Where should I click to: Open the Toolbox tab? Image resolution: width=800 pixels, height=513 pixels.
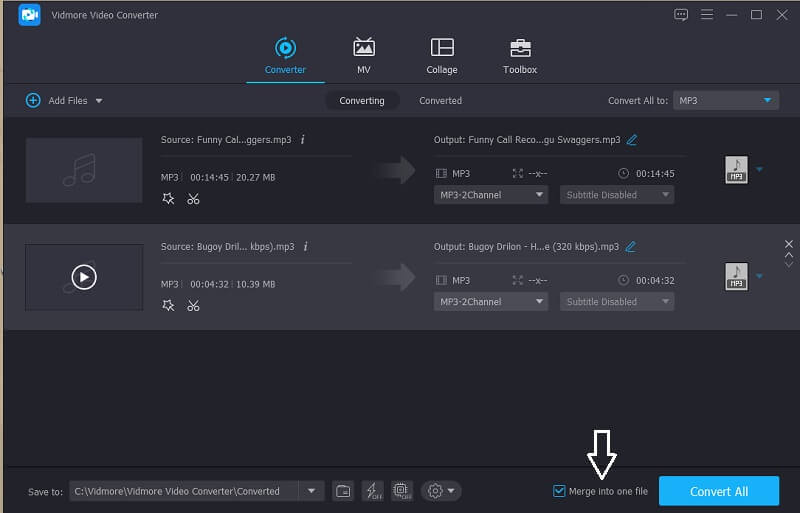point(519,56)
